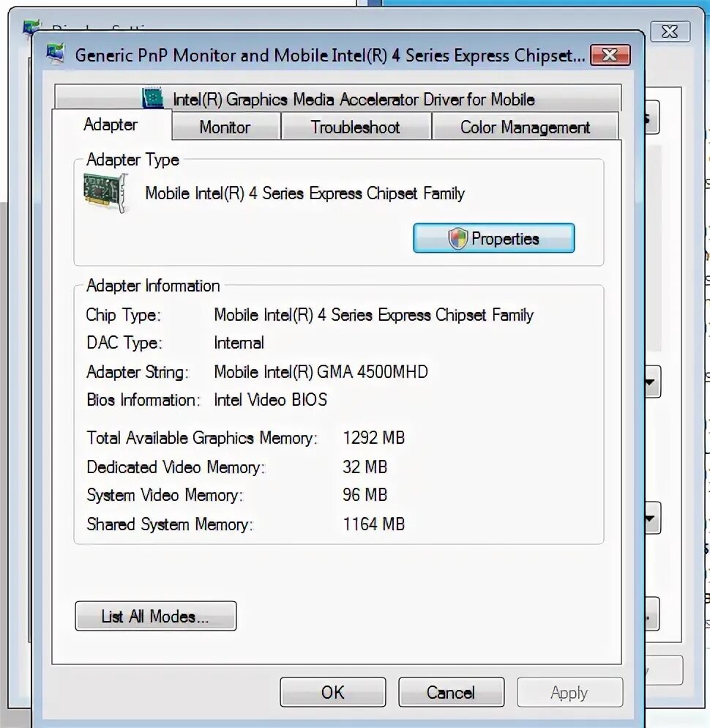Open the Adapter tab

click(x=111, y=125)
